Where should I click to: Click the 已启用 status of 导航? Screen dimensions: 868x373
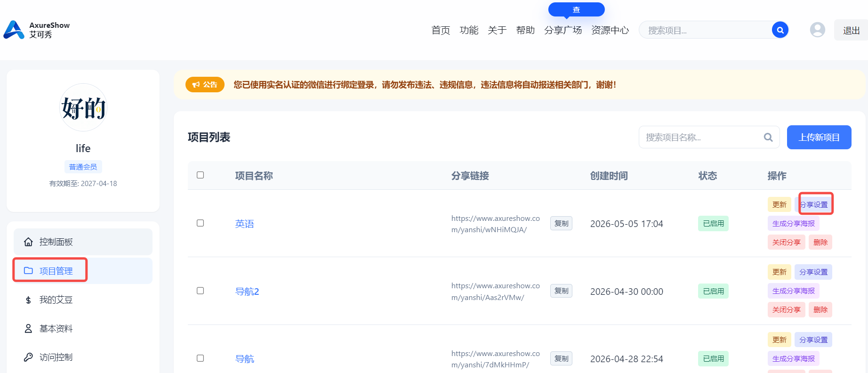pos(713,358)
